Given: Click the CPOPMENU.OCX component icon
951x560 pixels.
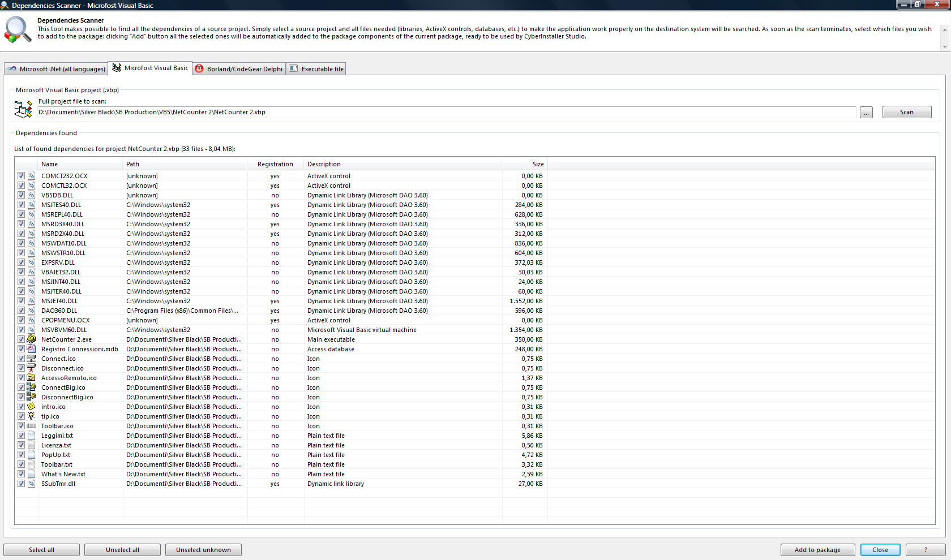Looking at the screenshot, I should 31,320.
